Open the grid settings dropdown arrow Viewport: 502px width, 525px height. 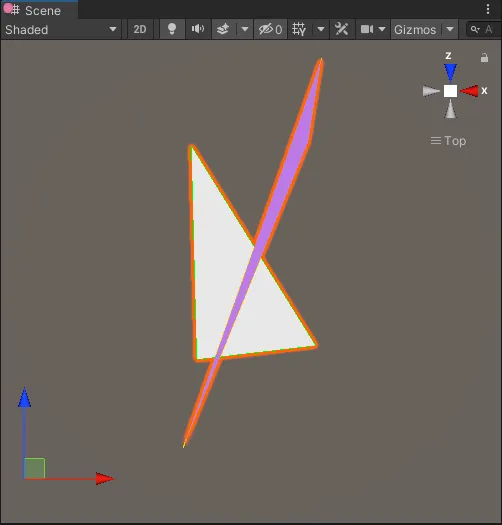pos(321,29)
